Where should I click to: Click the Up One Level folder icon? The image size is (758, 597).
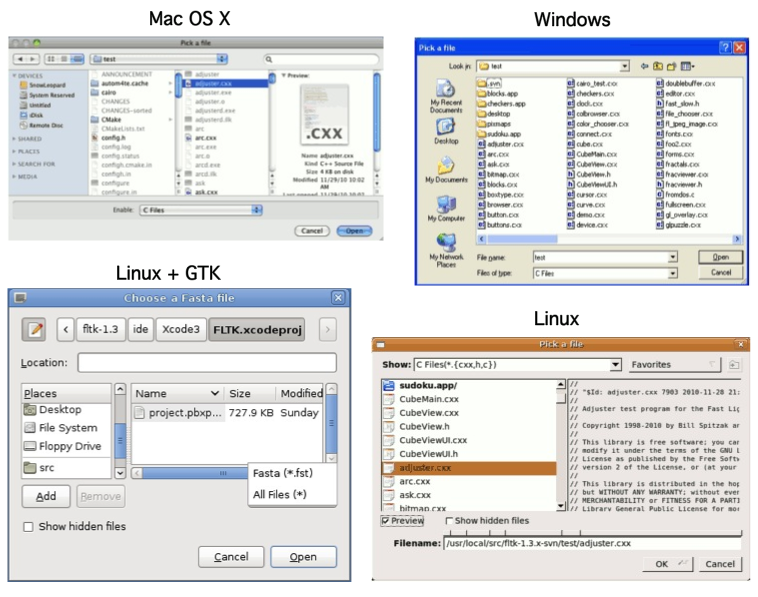[656, 66]
